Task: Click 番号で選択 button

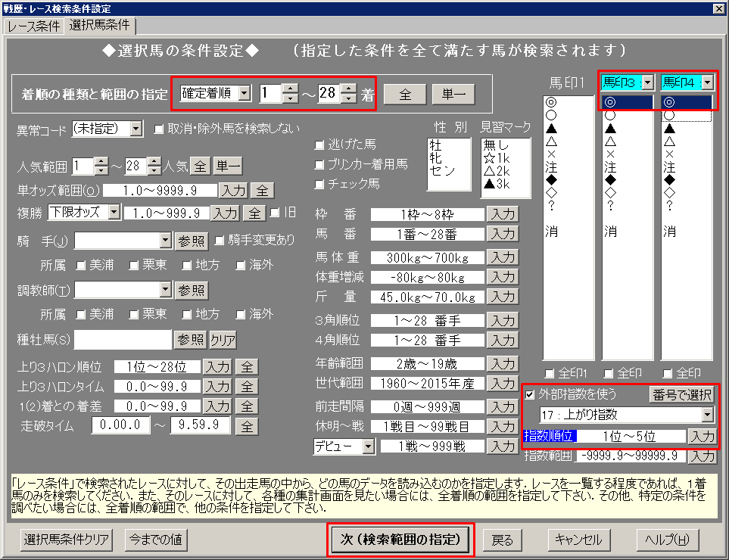Action: (x=681, y=394)
